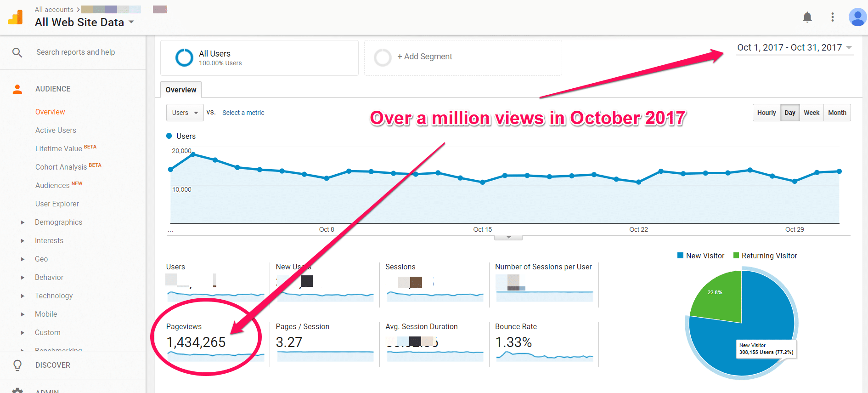Open the three-dot more options menu

point(832,17)
